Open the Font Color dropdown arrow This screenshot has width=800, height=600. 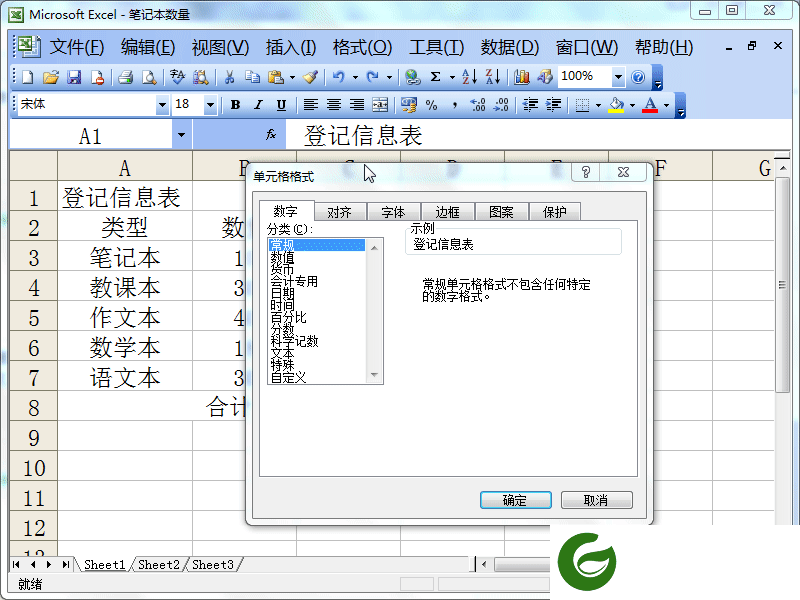tap(666, 106)
